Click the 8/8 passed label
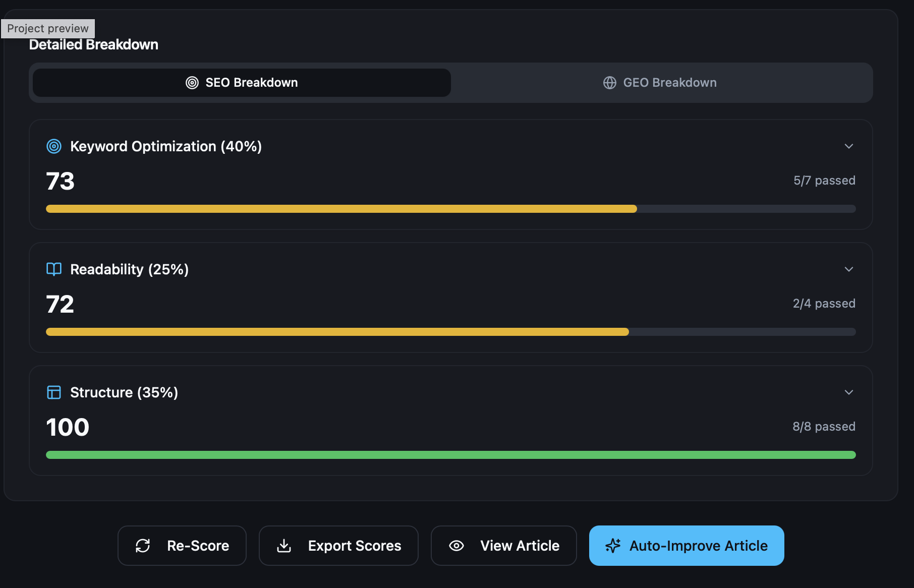 (x=824, y=427)
